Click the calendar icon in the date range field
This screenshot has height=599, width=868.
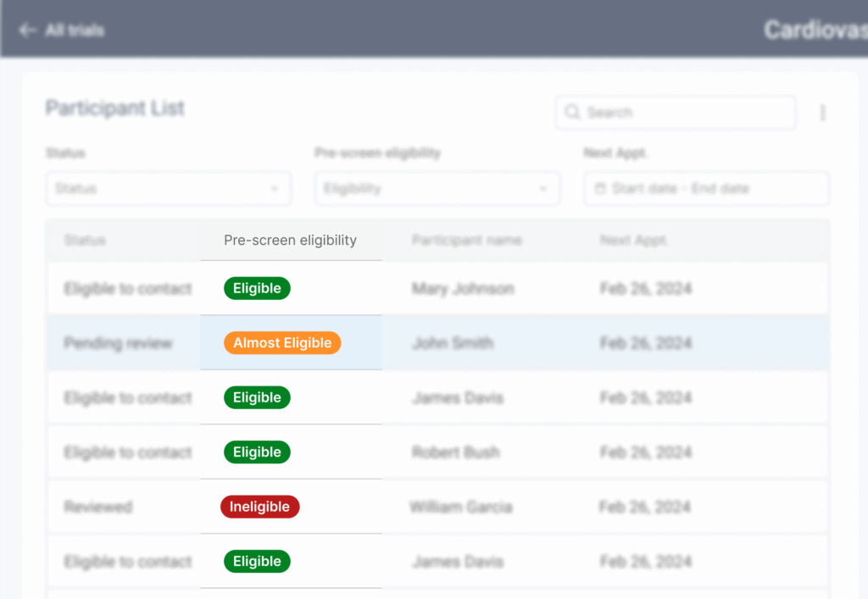tap(600, 189)
